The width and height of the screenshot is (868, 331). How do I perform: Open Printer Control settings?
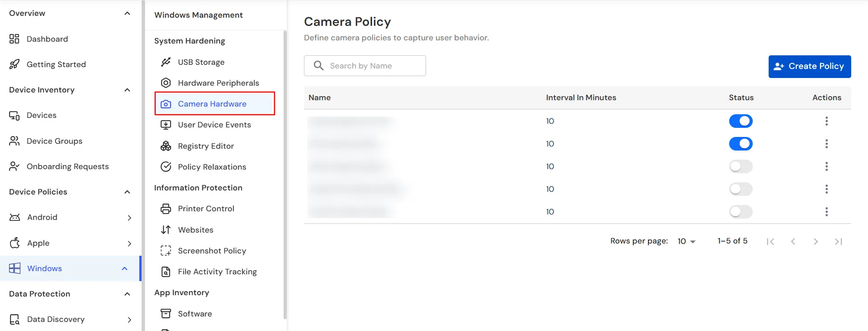[215, 209]
